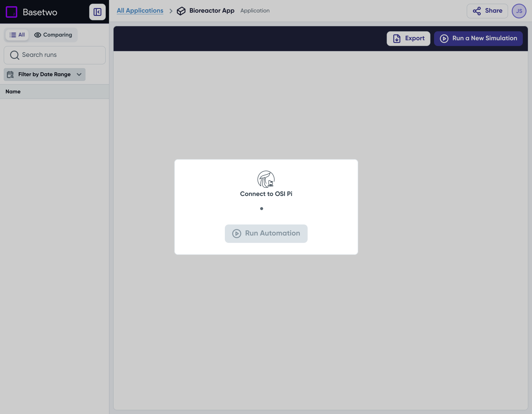Image resolution: width=532 pixels, height=414 pixels.
Task: Click the Export file download icon
Action: tap(397, 38)
